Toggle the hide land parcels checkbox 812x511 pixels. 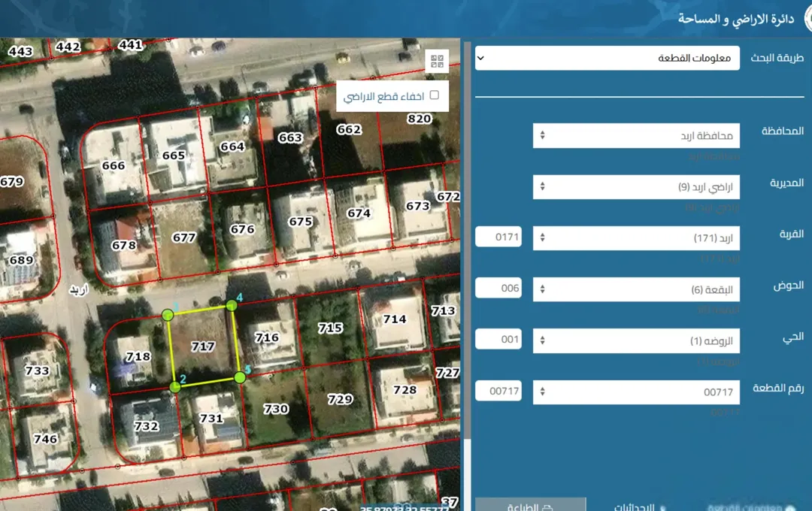pyautogui.click(x=435, y=95)
